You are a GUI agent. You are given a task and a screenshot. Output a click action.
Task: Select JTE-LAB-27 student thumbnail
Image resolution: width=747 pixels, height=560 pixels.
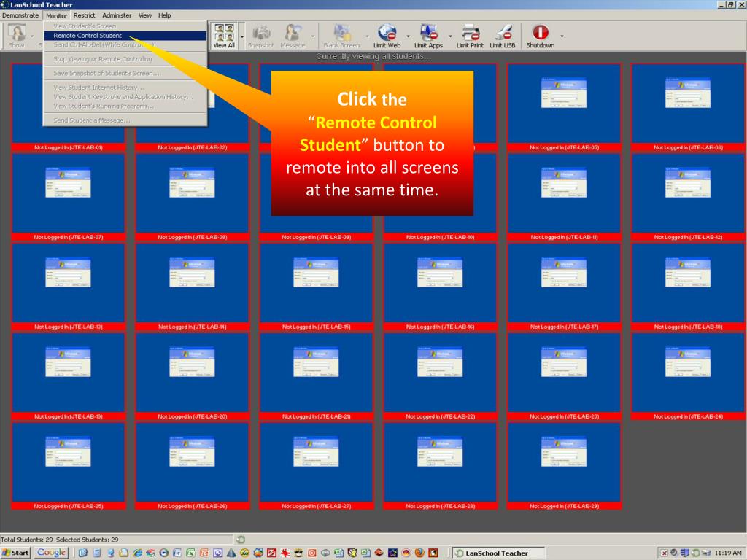316,466
